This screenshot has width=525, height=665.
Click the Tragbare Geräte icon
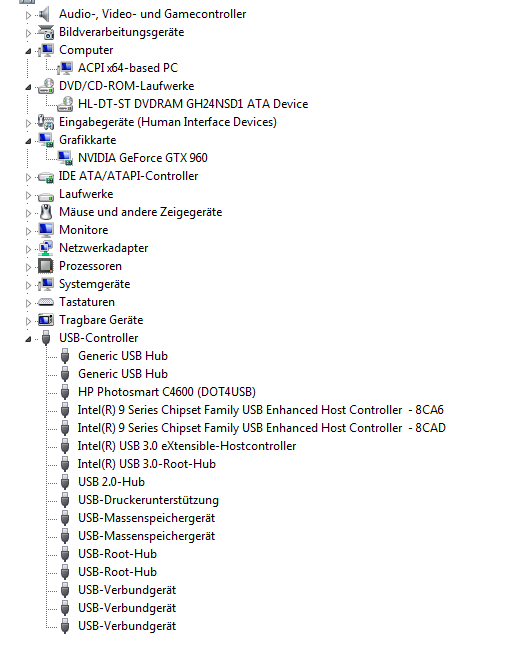pos(46,320)
